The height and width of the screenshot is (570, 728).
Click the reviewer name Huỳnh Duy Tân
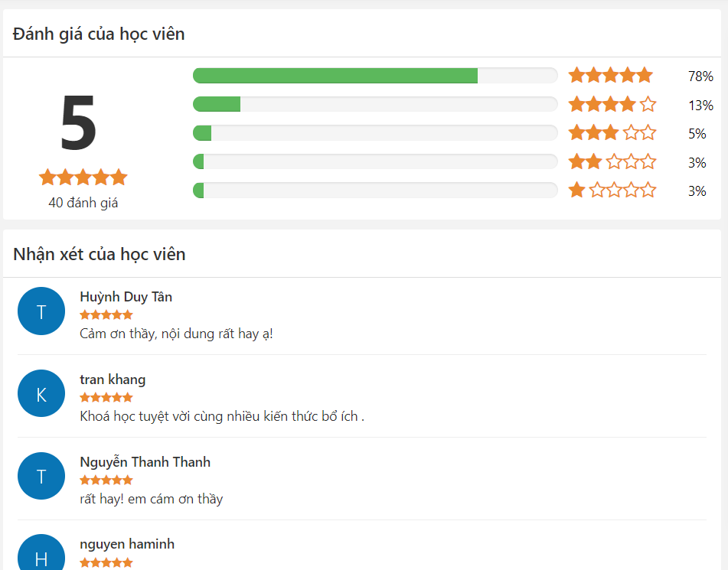click(x=126, y=297)
